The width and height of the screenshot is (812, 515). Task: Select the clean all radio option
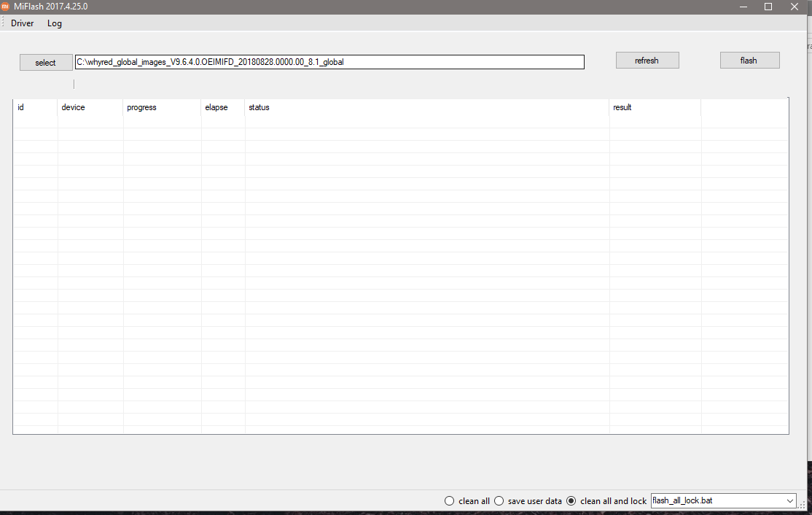pos(467,501)
